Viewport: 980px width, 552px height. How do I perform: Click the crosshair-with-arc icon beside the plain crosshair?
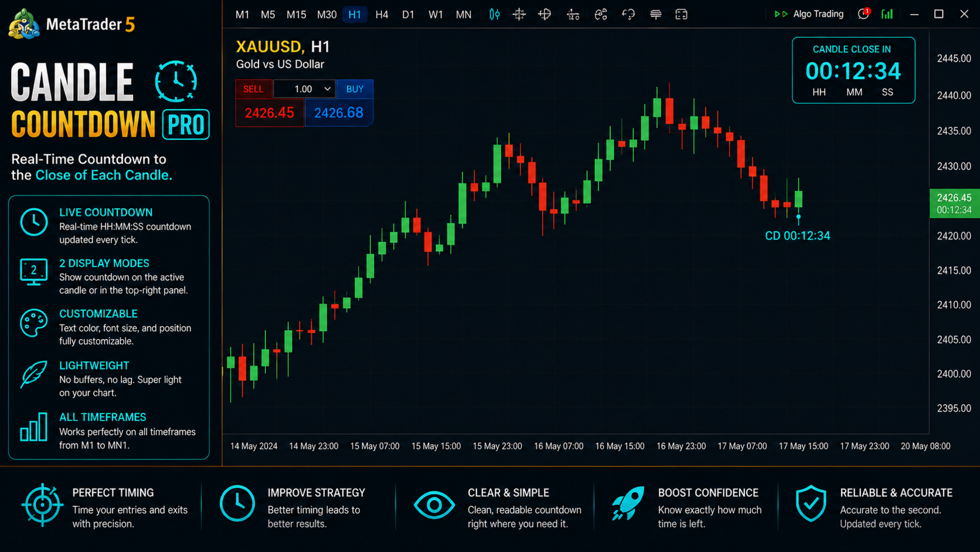pyautogui.click(x=545, y=14)
